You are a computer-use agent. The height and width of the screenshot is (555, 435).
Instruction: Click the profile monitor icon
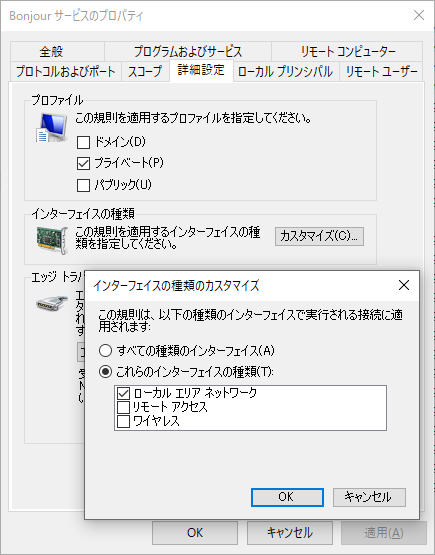(52, 127)
